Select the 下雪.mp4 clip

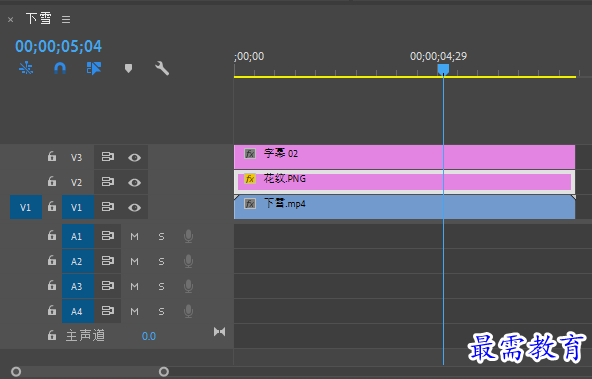click(404, 207)
